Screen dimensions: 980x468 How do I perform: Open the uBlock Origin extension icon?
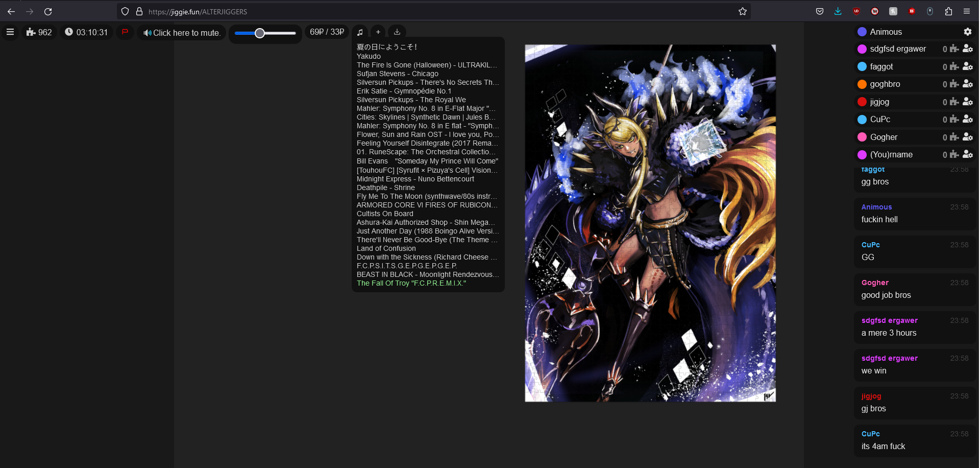tap(856, 11)
